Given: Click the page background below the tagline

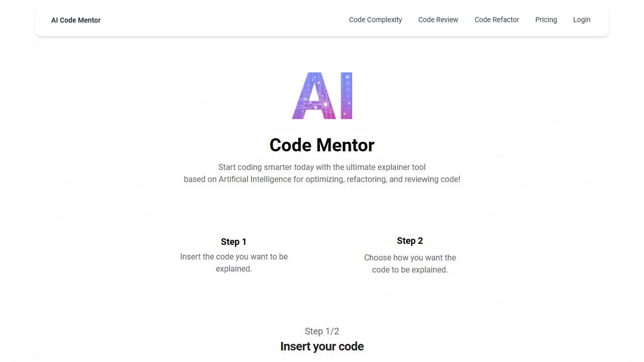Looking at the screenshot, I should (x=322, y=206).
